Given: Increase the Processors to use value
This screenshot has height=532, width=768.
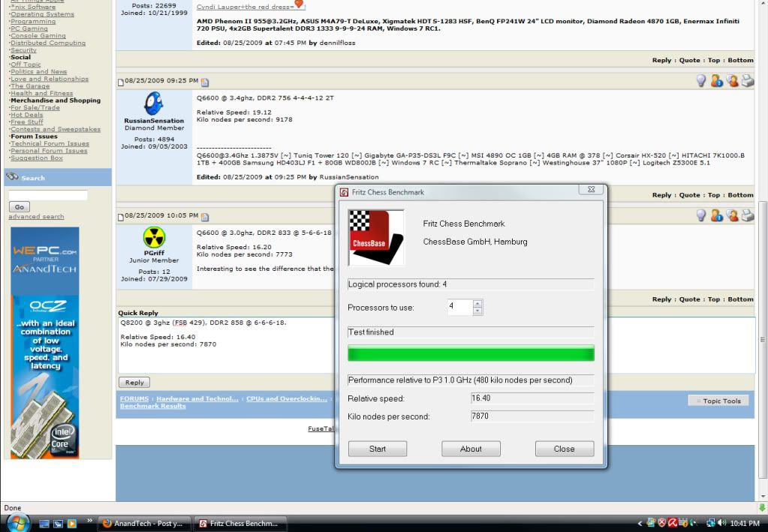Looking at the screenshot, I should (477, 303).
